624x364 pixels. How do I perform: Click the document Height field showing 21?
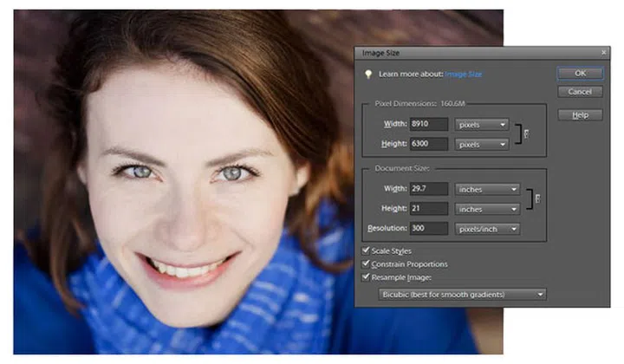(429, 209)
